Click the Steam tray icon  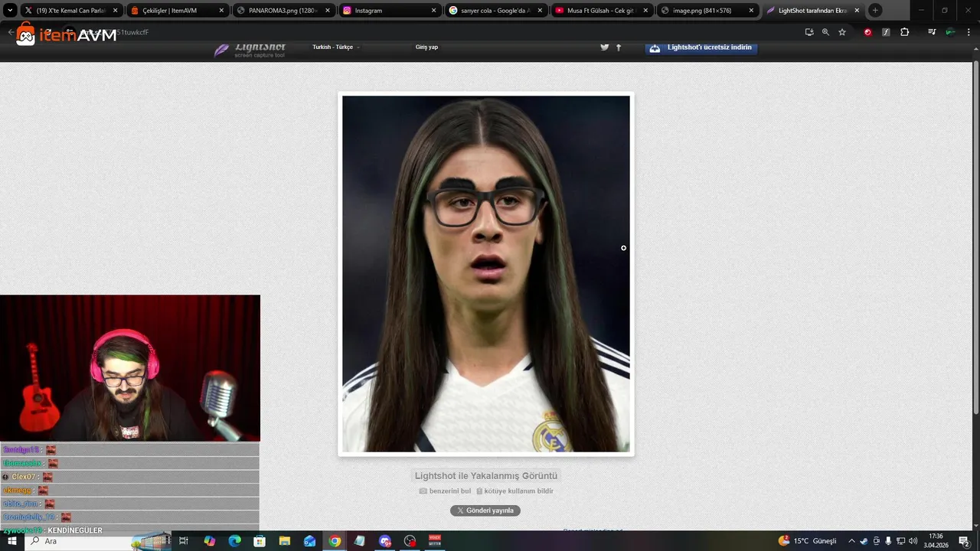pyautogui.click(x=864, y=541)
